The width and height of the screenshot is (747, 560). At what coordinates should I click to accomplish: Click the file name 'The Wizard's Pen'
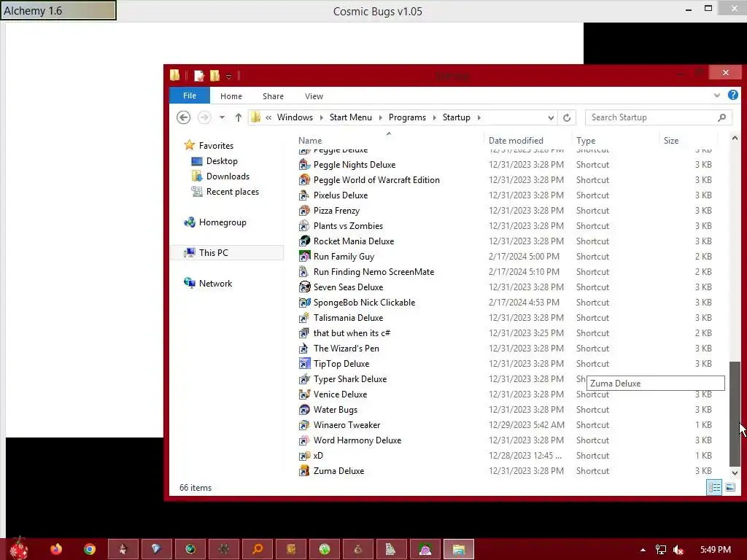347,348
